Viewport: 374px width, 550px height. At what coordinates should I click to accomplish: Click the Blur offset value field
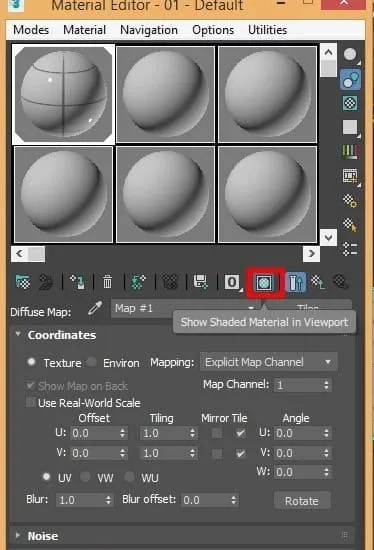pyautogui.click(x=206, y=500)
